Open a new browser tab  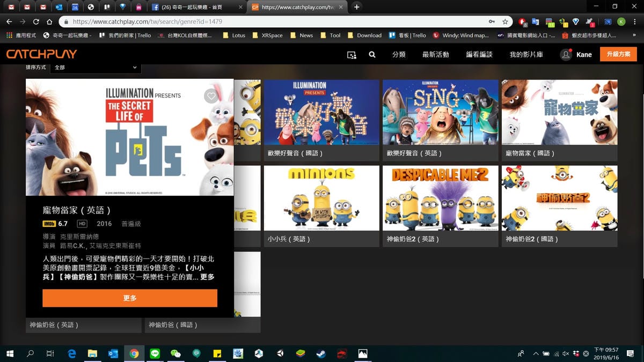(356, 7)
